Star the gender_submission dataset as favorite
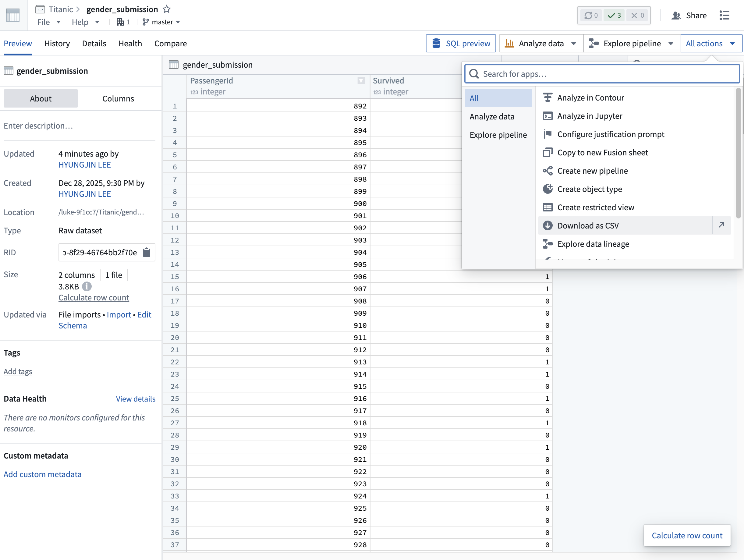The width and height of the screenshot is (744, 560). click(x=166, y=9)
